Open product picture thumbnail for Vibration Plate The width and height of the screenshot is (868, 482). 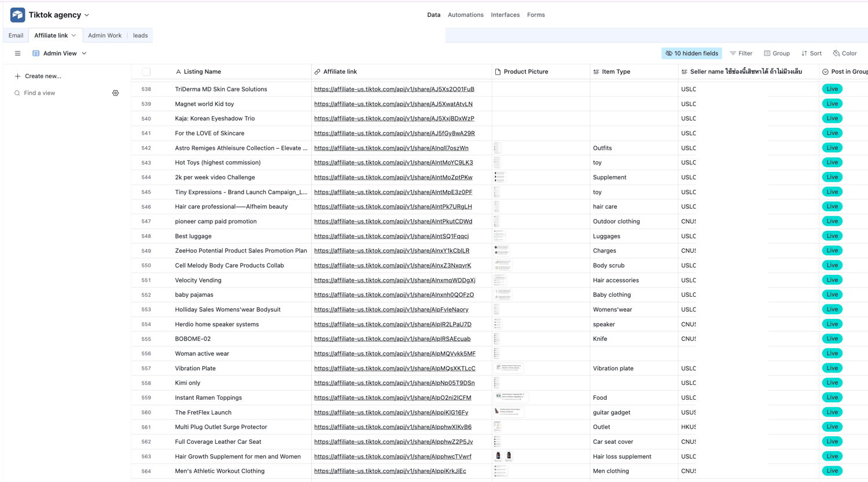pos(509,369)
